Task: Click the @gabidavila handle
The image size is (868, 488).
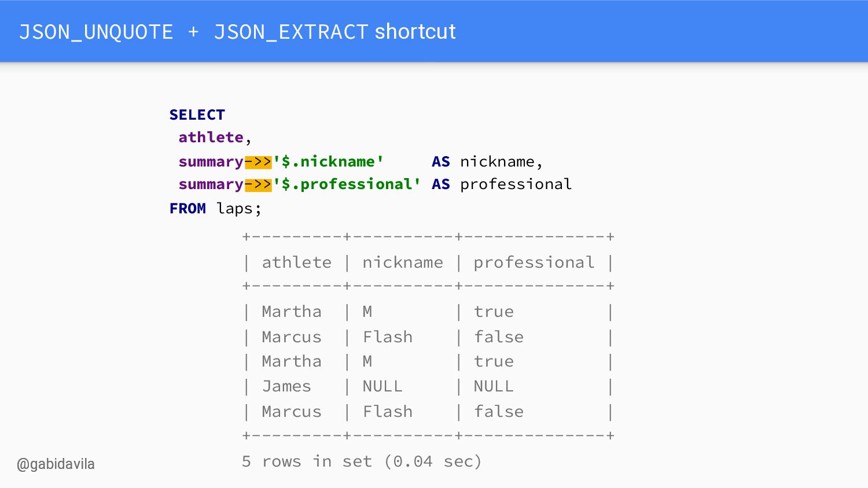Action: coord(56,464)
